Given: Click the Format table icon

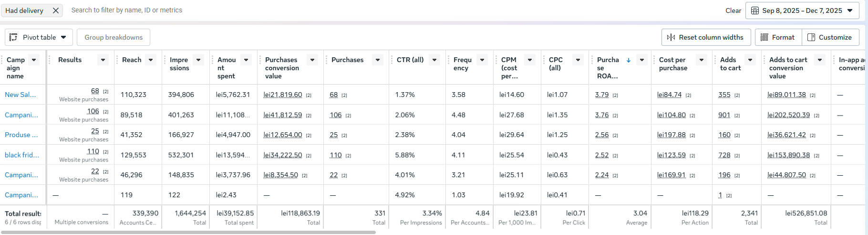Looking at the screenshot, I should [x=764, y=37].
